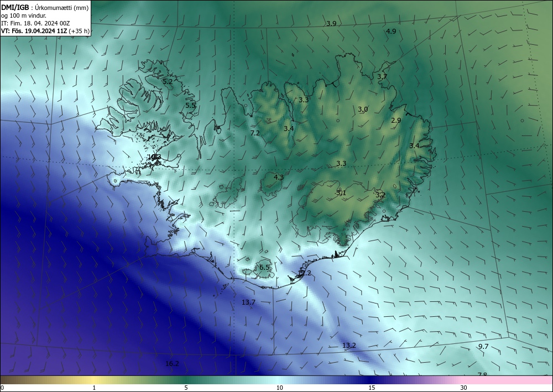Screen dimensions: 553x392
Task: Click the 10.3 value on the map
Action: [154, 157]
